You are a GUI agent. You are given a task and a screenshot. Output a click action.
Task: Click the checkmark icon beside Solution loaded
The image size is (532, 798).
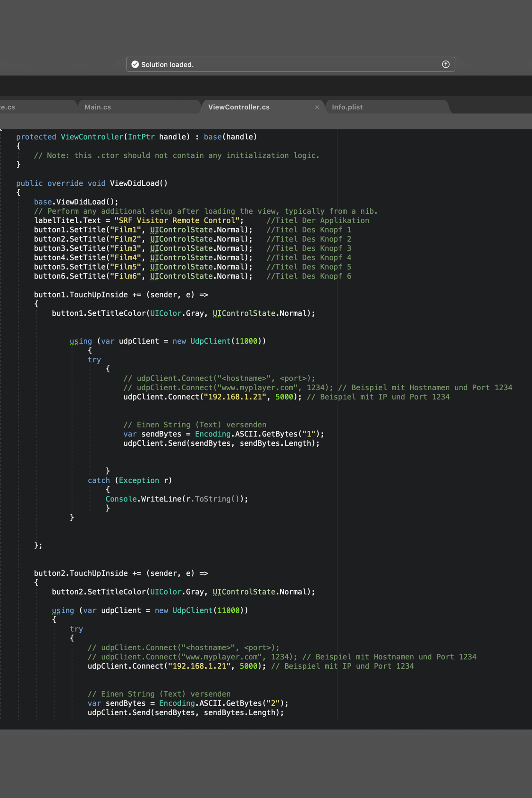coord(135,65)
